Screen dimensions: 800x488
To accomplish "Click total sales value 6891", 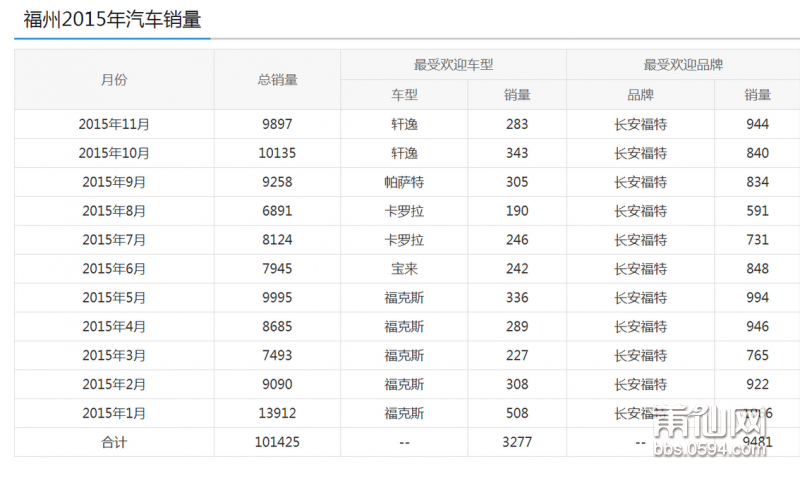I will tap(277, 211).
